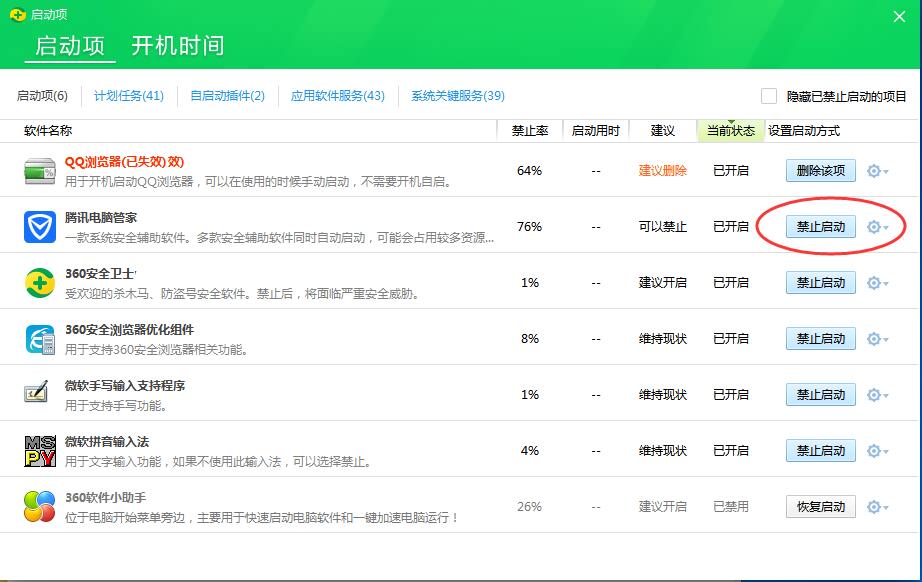Click 维持现状 suggestion for 微软拼音输入法
This screenshot has width=922, height=582.
(663, 450)
